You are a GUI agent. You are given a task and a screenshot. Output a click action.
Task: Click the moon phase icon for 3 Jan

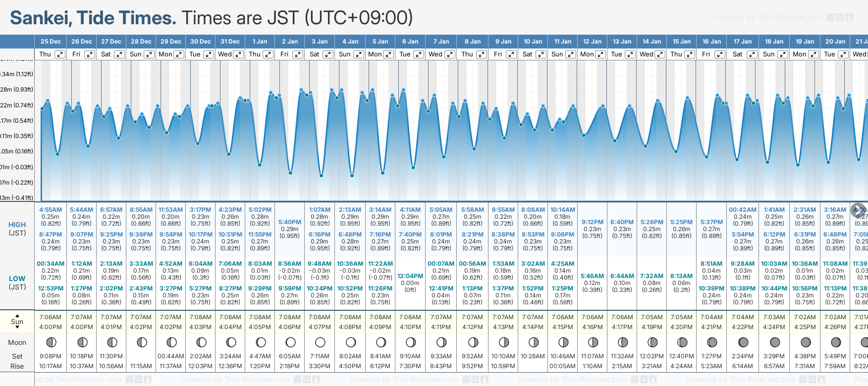[320, 342]
